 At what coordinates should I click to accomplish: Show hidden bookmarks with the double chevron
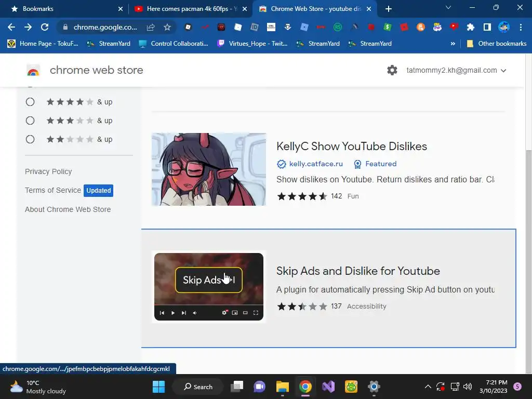point(453,44)
